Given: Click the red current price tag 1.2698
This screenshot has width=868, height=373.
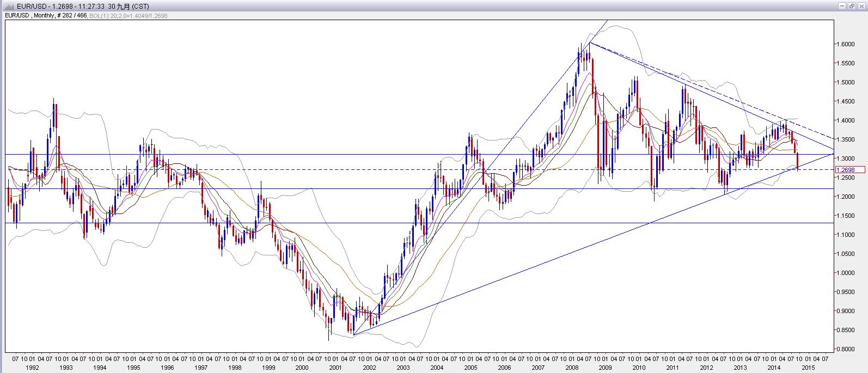Looking at the screenshot, I should click(849, 170).
